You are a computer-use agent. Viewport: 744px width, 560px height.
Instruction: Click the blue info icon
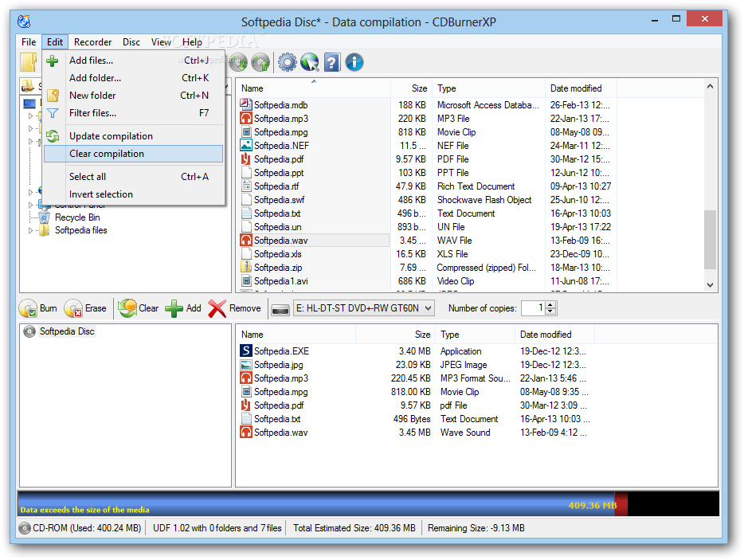click(x=354, y=62)
